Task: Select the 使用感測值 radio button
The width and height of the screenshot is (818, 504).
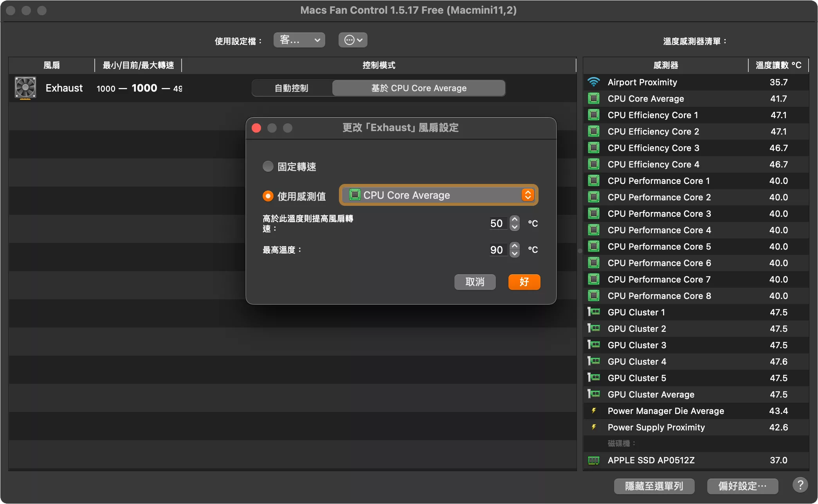Action: [x=268, y=196]
